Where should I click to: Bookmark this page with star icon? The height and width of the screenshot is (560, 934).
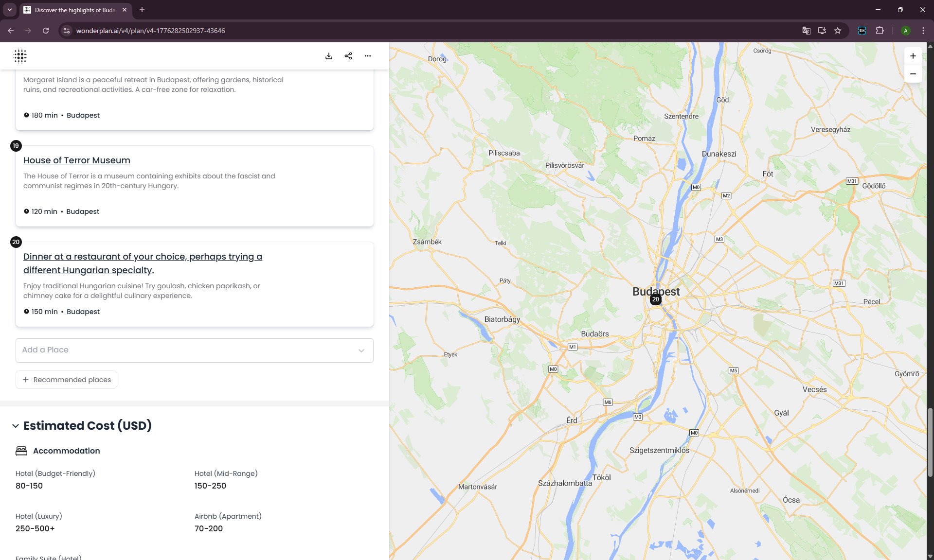(x=838, y=31)
